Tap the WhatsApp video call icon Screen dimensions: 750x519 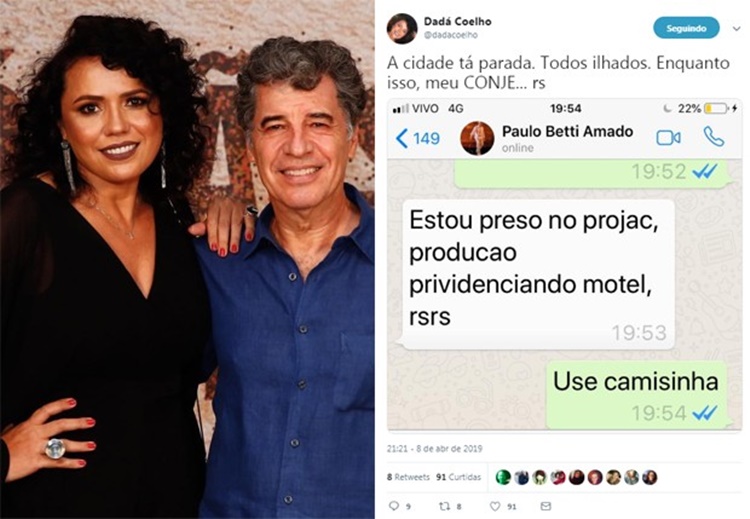tap(668, 138)
